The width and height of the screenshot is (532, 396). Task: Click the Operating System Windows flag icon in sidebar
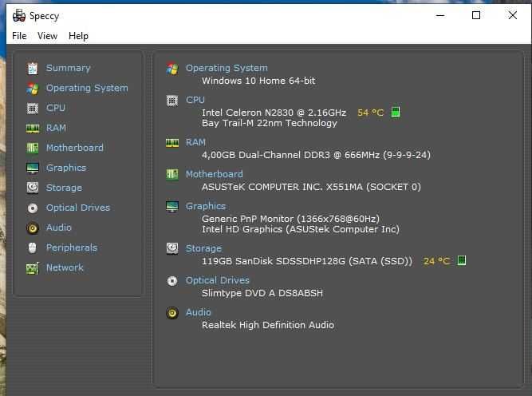pyautogui.click(x=33, y=89)
